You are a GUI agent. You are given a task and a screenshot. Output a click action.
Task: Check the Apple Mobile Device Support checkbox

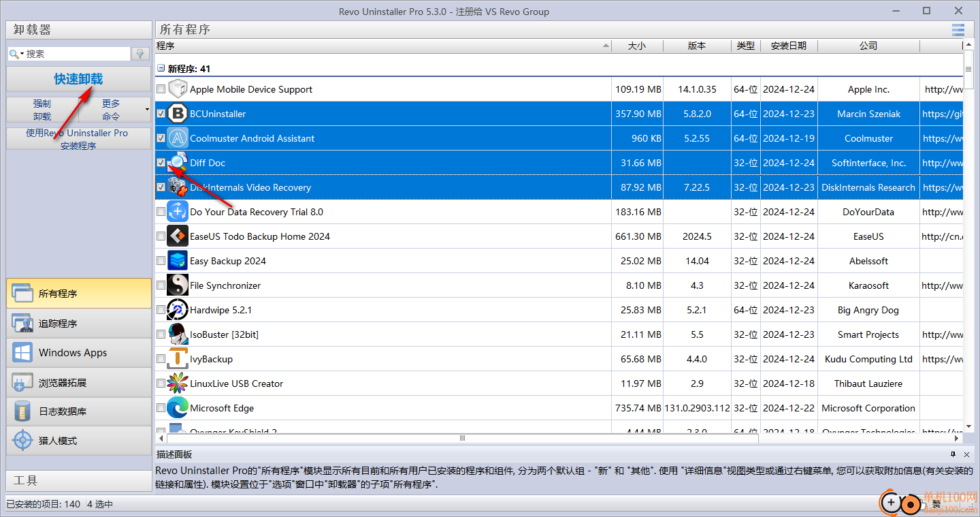coord(161,89)
